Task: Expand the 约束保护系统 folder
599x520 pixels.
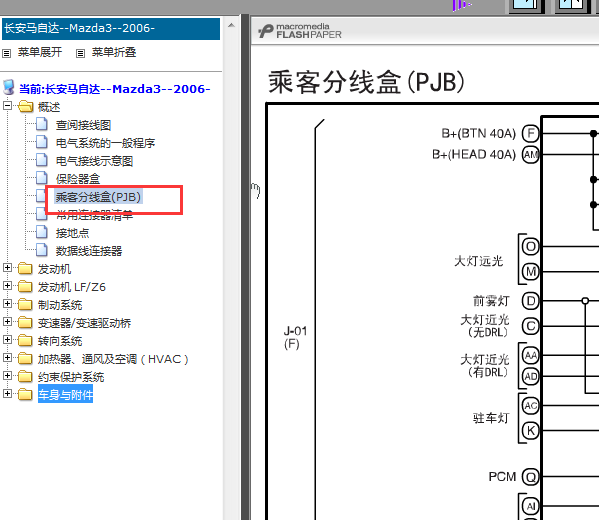Action: pos(7,376)
